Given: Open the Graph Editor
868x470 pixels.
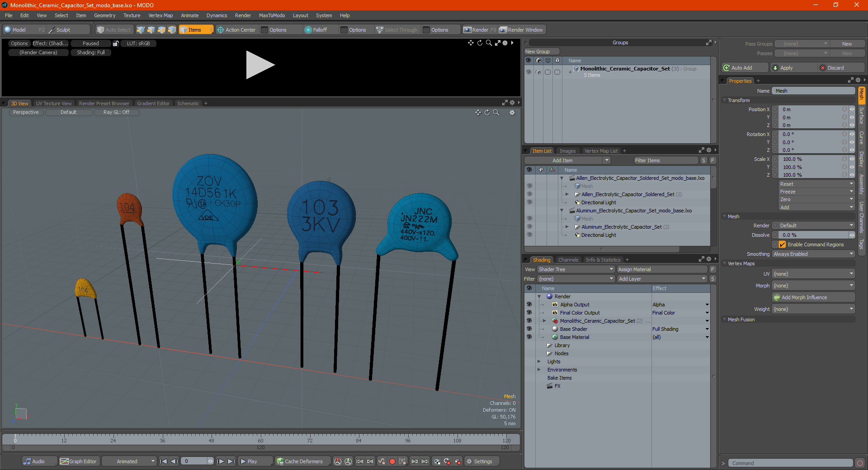Looking at the screenshot, I should point(79,461).
